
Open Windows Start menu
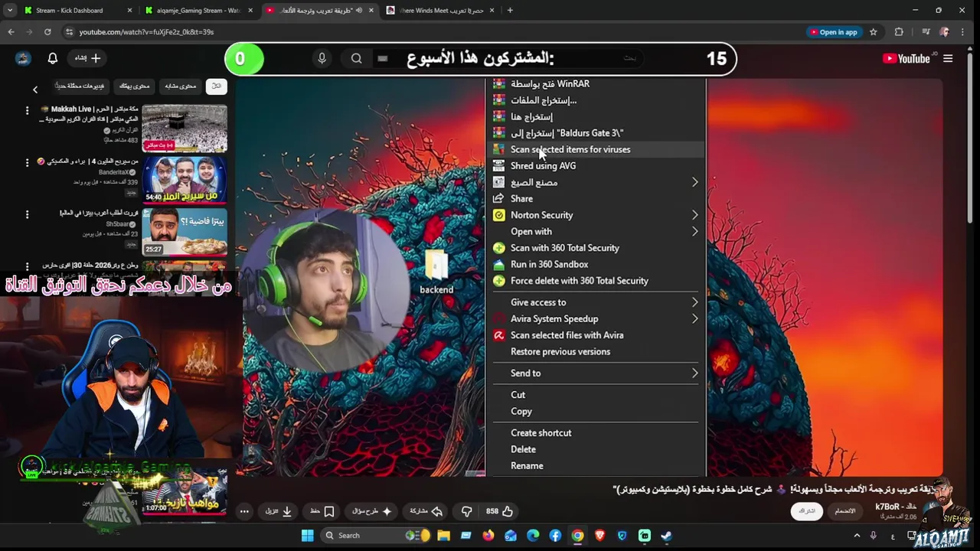[308, 536]
